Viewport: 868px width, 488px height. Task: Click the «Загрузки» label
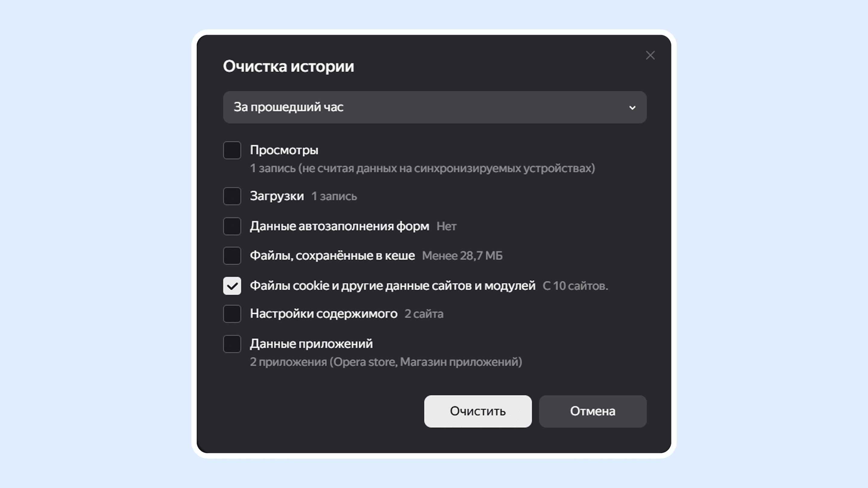pyautogui.click(x=277, y=196)
